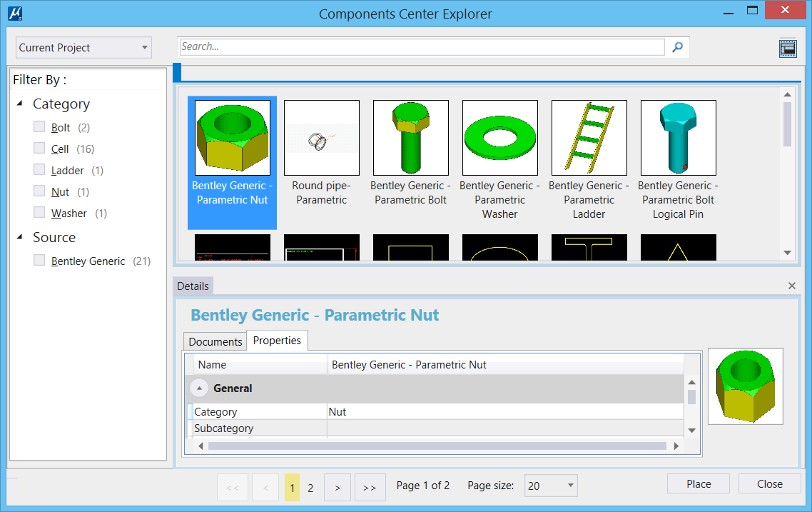Switch to the Documents tab
This screenshot has height=512, width=812.
coord(214,341)
